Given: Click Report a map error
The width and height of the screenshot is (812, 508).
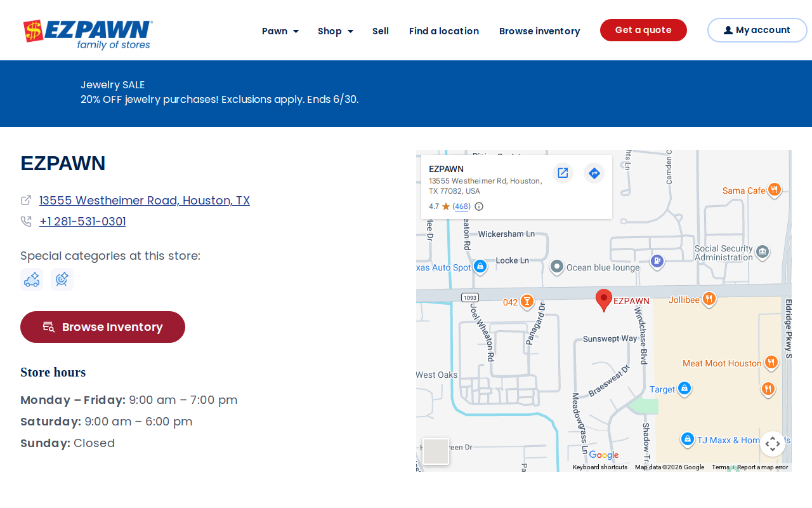Looking at the screenshot, I should (763, 467).
